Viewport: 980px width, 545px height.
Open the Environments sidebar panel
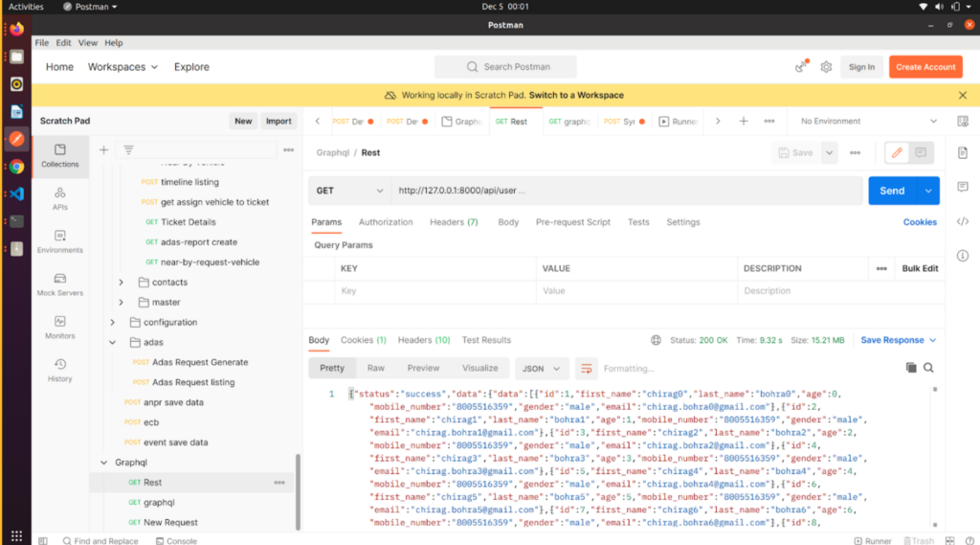[60, 241]
